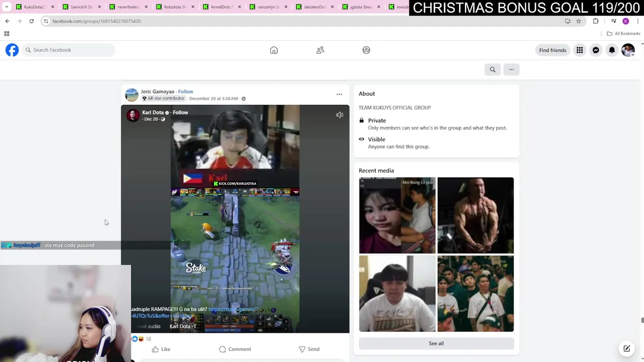
Task: Click the Find friends button
Action: coord(552,50)
